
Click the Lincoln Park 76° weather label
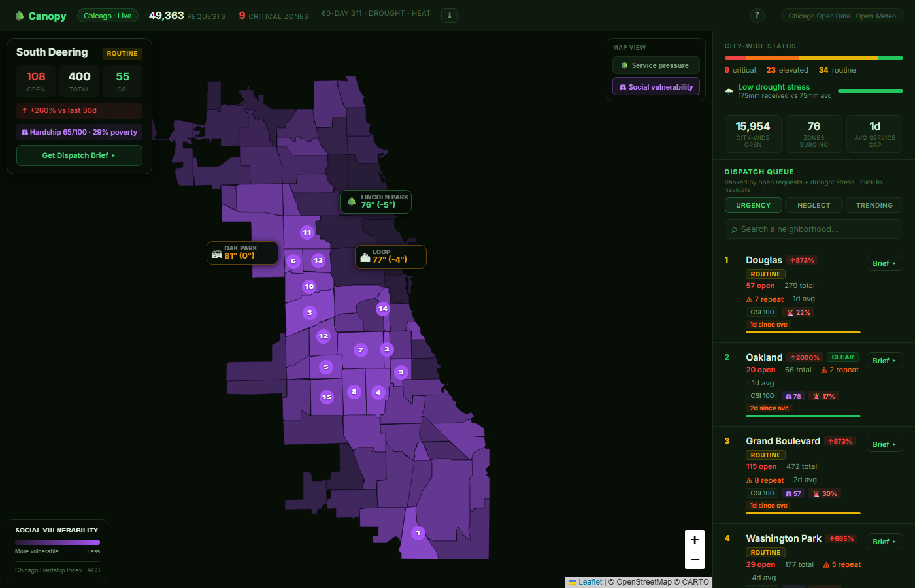376,202
